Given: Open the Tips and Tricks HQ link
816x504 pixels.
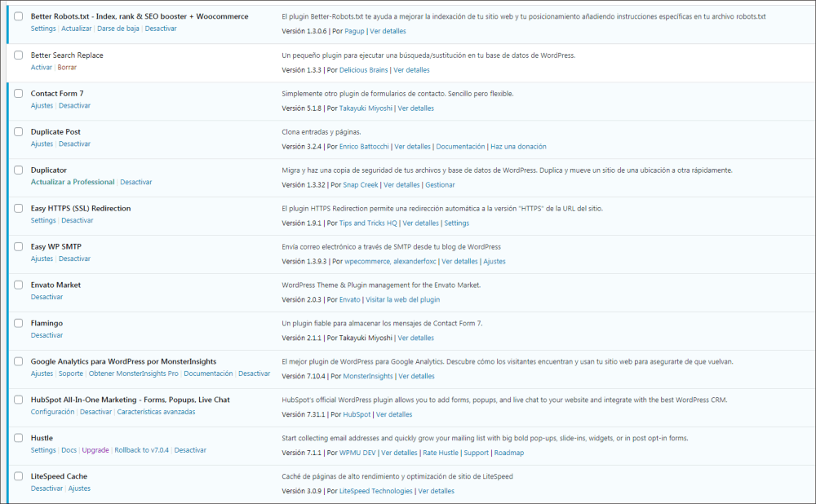Looking at the screenshot, I should 368,223.
